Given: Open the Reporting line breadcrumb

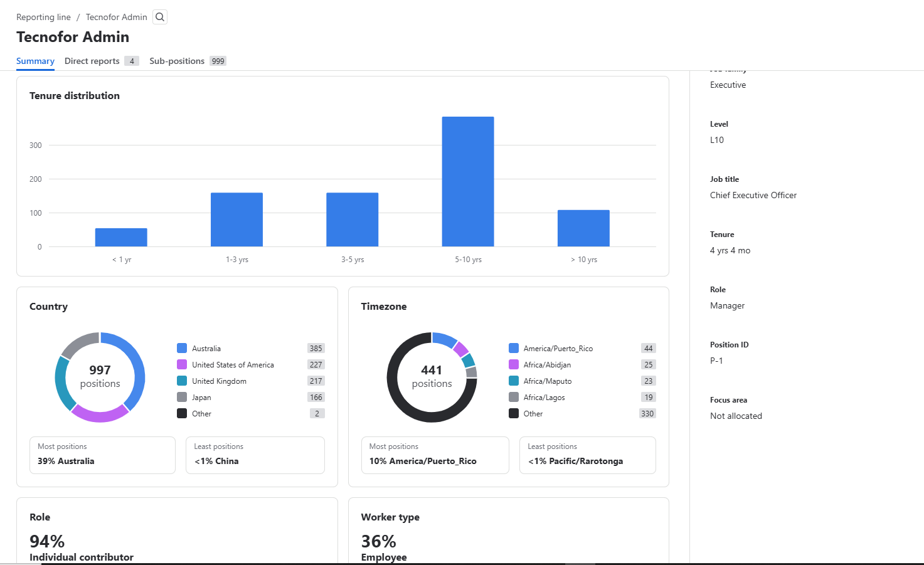Looking at the screenshot, I should 43,17.
